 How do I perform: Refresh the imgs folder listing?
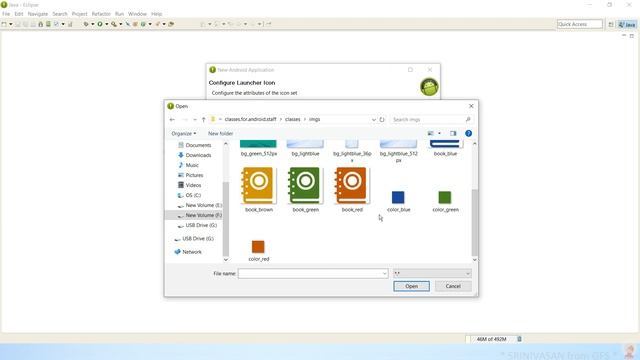click(x=382, y=120)
